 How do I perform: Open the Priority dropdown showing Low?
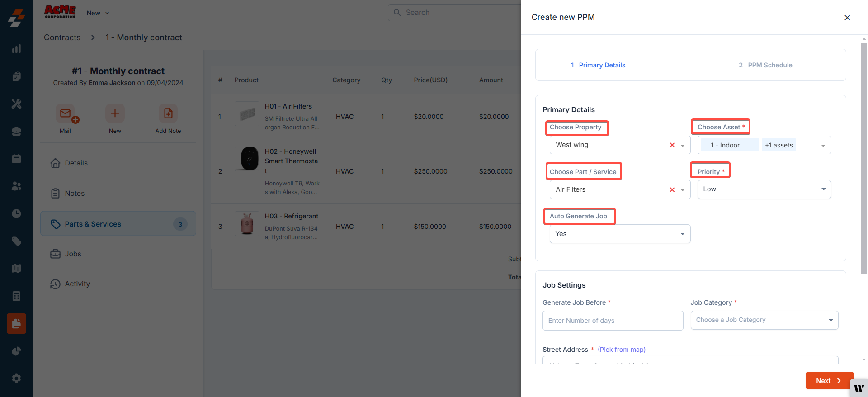click(x=764, y=189)
